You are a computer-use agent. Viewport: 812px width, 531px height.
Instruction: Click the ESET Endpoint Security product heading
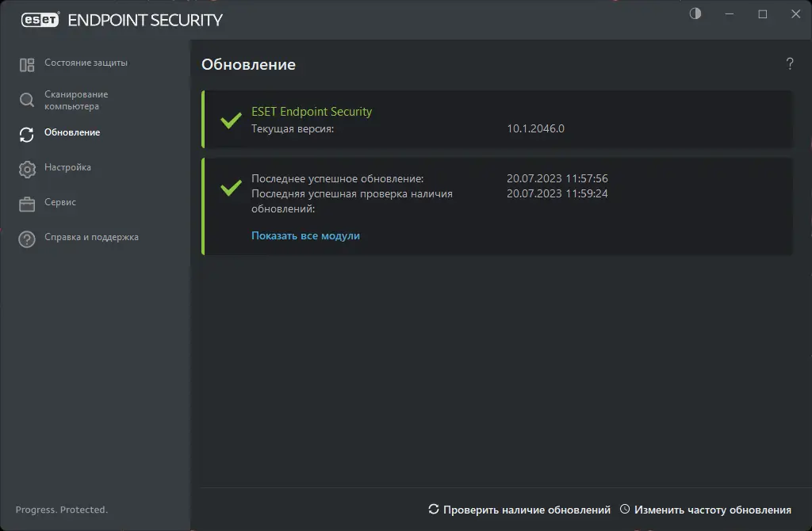coord(312,112)
